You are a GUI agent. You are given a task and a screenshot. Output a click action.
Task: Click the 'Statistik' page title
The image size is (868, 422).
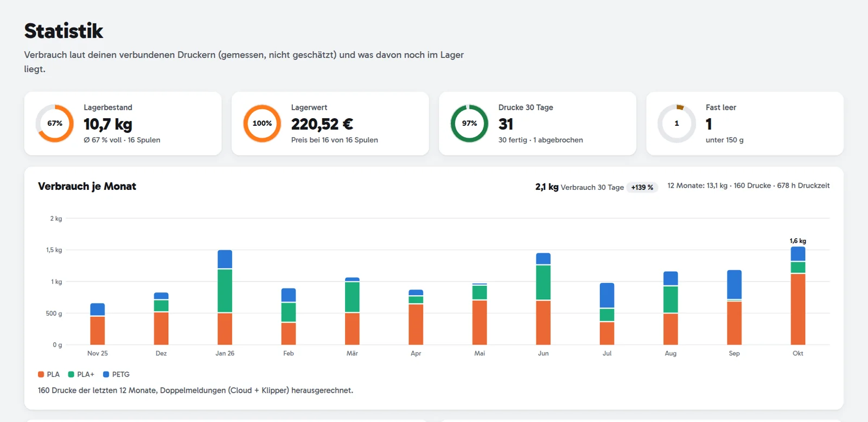click(x=63, y=31)
